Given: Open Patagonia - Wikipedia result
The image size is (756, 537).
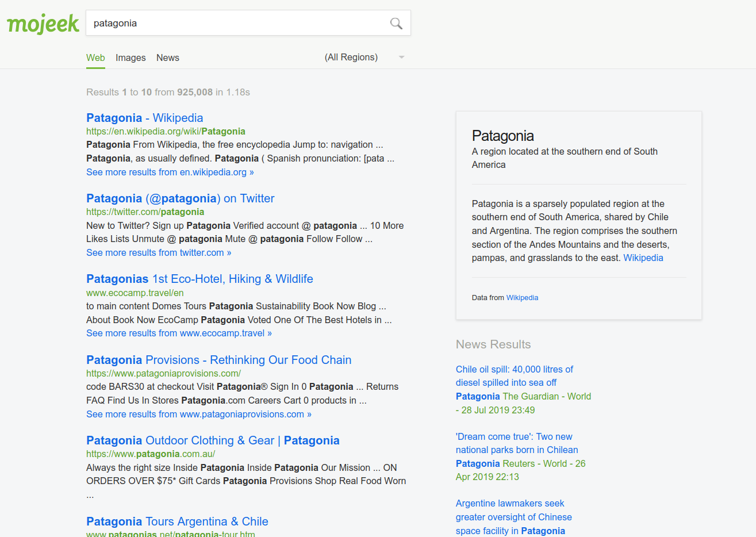Looking at the screenshot, I should 144,118.
